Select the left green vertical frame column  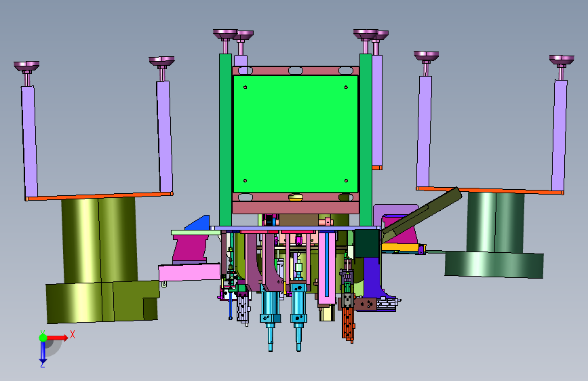click(x=225, y=140)
